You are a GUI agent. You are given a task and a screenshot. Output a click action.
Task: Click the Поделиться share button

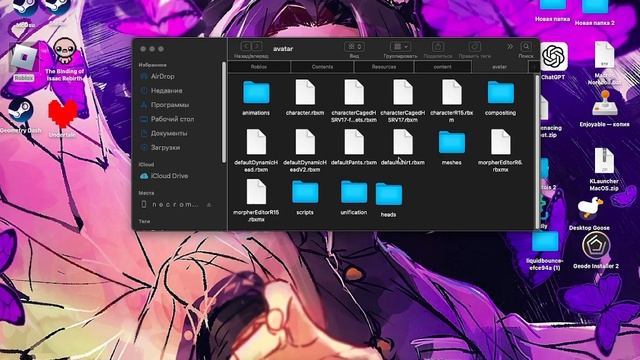438,47
